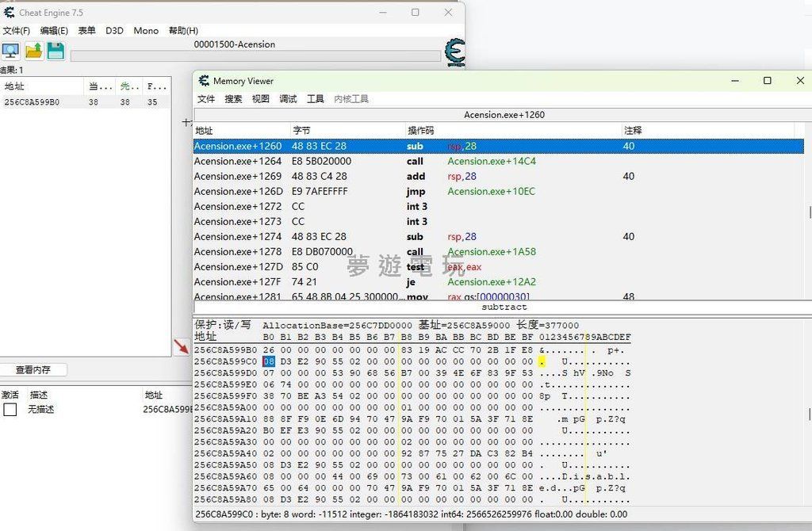
Task: Open the 文件(F) menu in Cheat Engine
Action: [16, 31]
